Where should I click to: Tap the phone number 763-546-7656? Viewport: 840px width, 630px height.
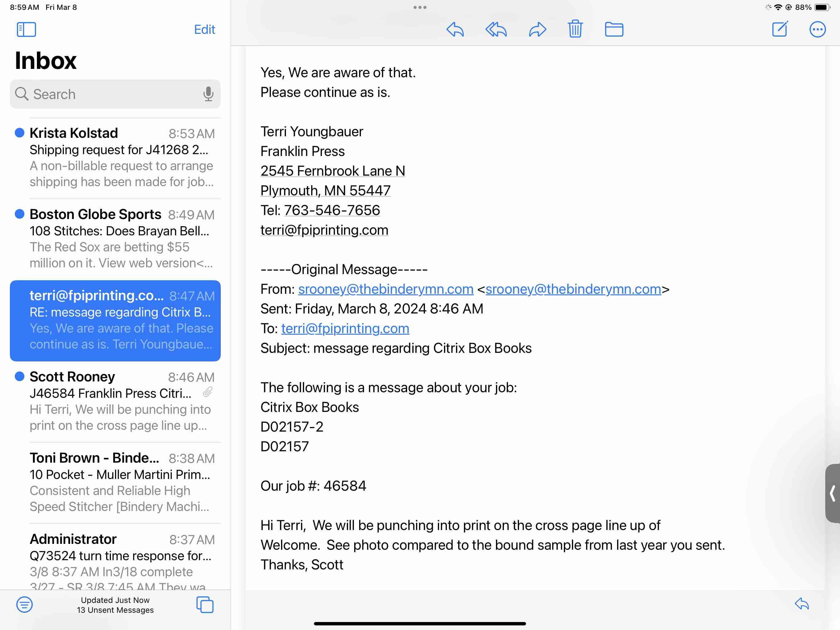click(x=332, y=210)
